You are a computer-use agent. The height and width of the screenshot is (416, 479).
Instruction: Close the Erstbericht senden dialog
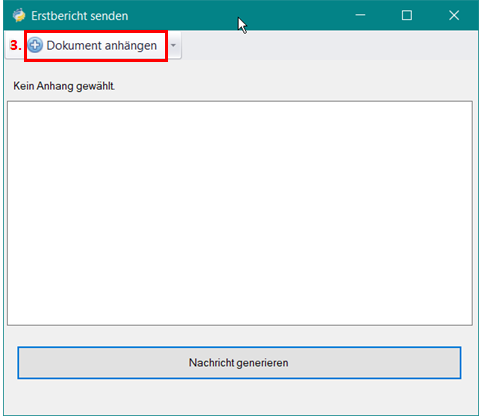coord(454,15)
